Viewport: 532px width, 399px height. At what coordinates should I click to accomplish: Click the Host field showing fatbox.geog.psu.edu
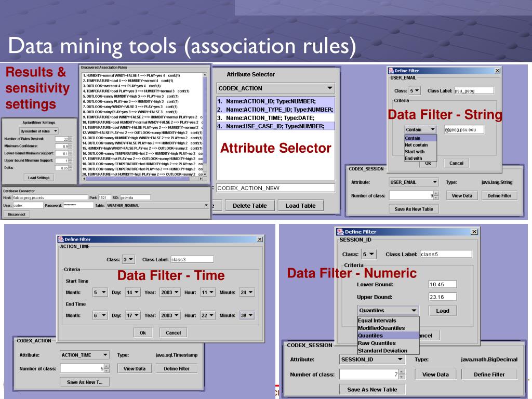[50, 197]
